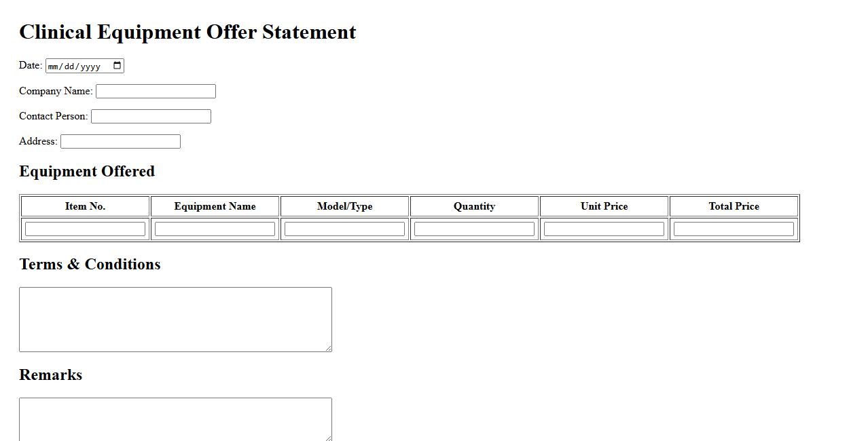Focus the Total Price input field
Image resolution: width=868 pixels, height=441 pixels.
pyautogui.click(x=734, y=229)
